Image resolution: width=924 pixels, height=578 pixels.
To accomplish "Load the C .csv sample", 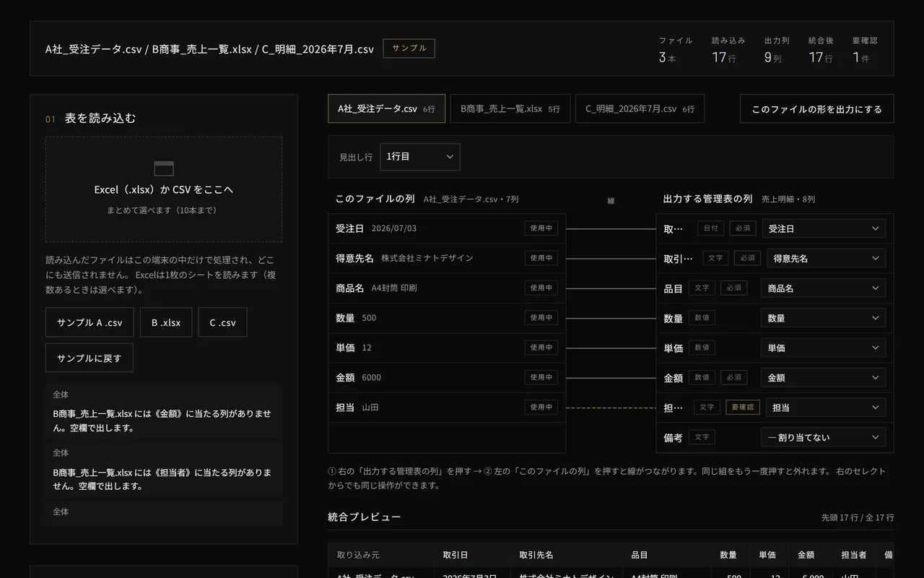I will tap(222, 322).
